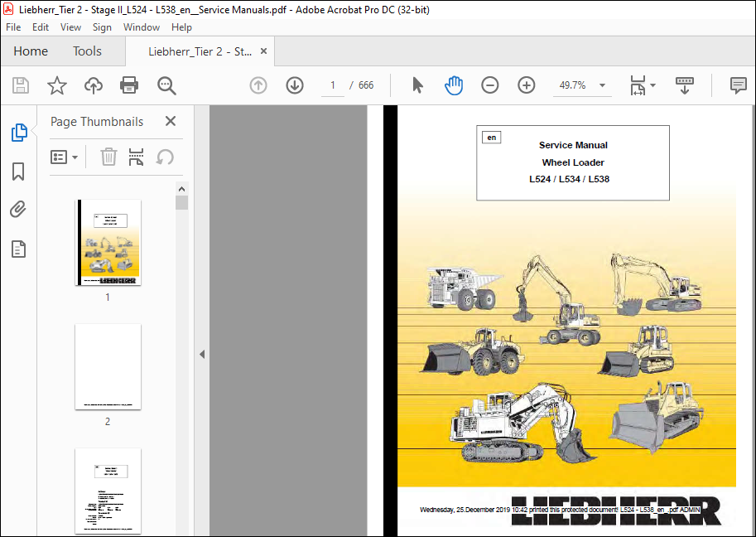Image resolution: width=756 pixels, height=537 pixels.
Task: Open the Help menu
Action: tap(181, 27)
